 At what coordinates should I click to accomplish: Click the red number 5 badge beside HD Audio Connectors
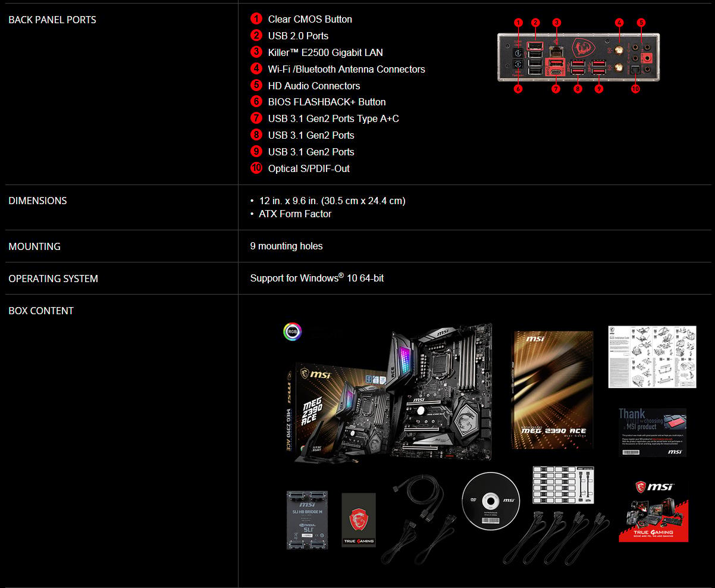[256, 85]
